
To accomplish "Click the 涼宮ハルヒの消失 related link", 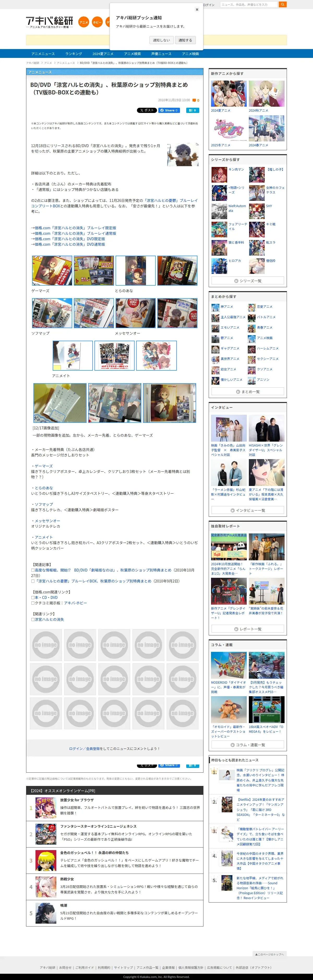I will [x=49, y=619].
